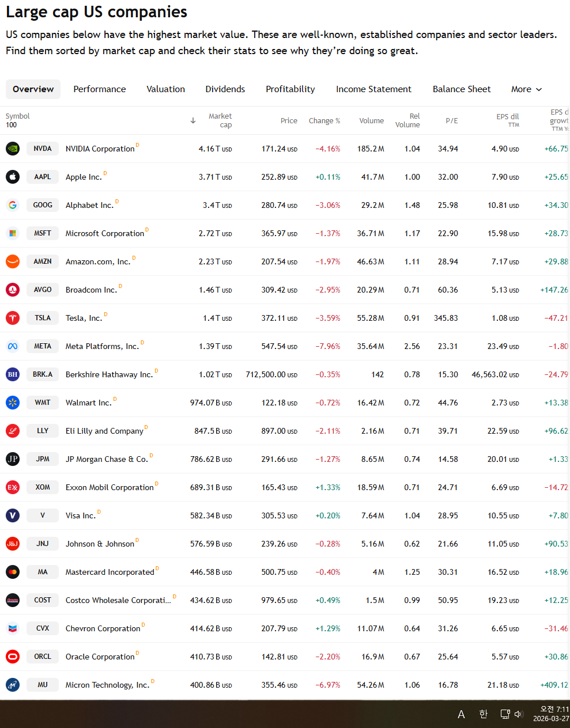Click the NVIDIA company logo icon
Screen dimensions: 570x728
(13, 149)
